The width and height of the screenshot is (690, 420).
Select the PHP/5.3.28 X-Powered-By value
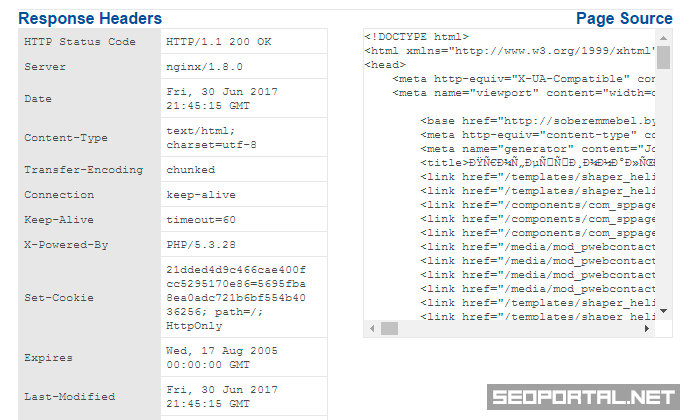tap(201, 245)
